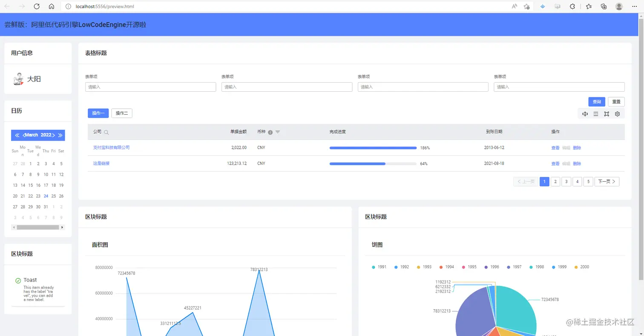Toggle 1997 legend item in pie chart
This screenshot has height=336, width=644.
(x=514, y=267)
